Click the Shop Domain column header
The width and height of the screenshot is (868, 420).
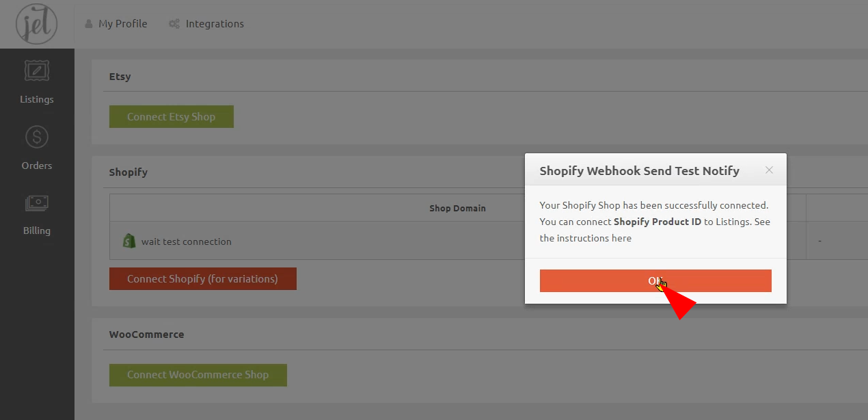(457, 208)
